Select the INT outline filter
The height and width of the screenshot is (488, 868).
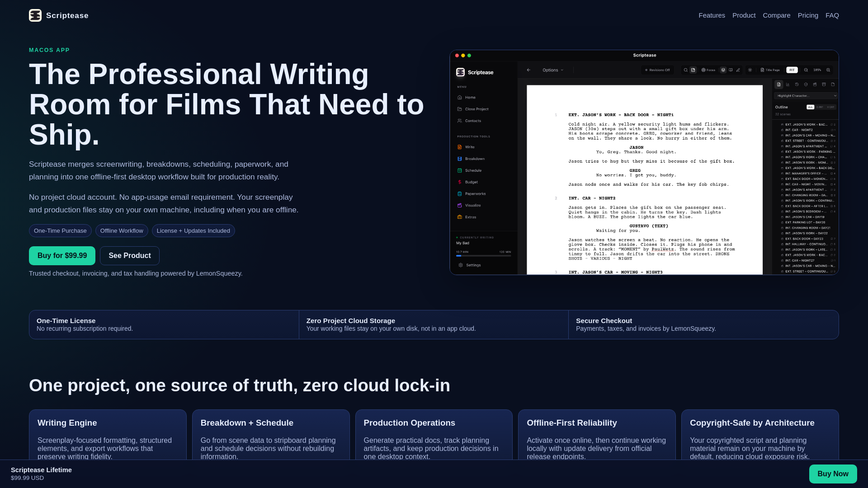pos(820,107)
